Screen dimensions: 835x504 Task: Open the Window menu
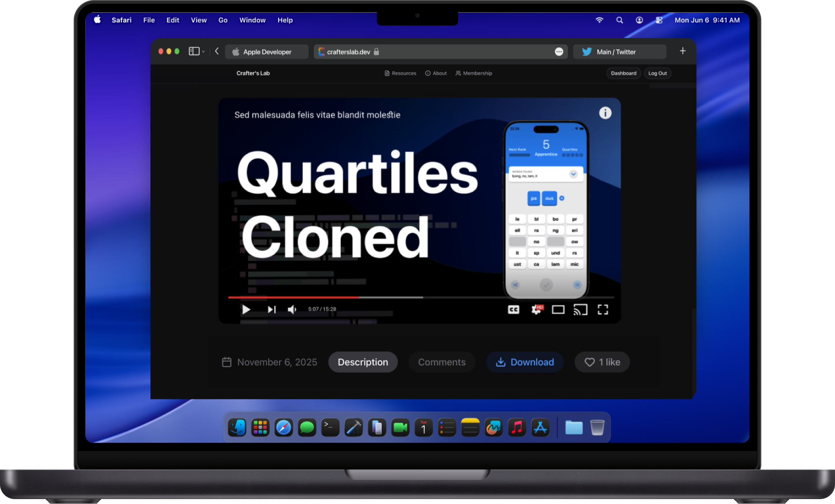[252, 20]
